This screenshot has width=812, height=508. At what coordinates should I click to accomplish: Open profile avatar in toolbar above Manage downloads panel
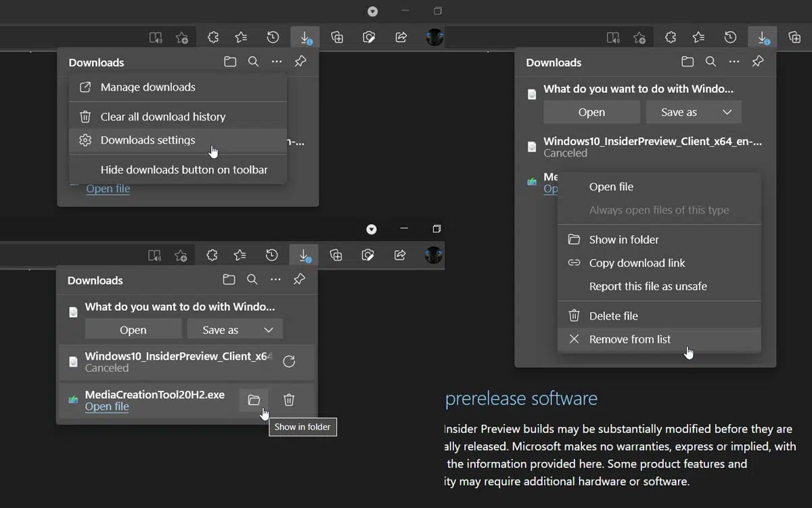tap(434, 37)
